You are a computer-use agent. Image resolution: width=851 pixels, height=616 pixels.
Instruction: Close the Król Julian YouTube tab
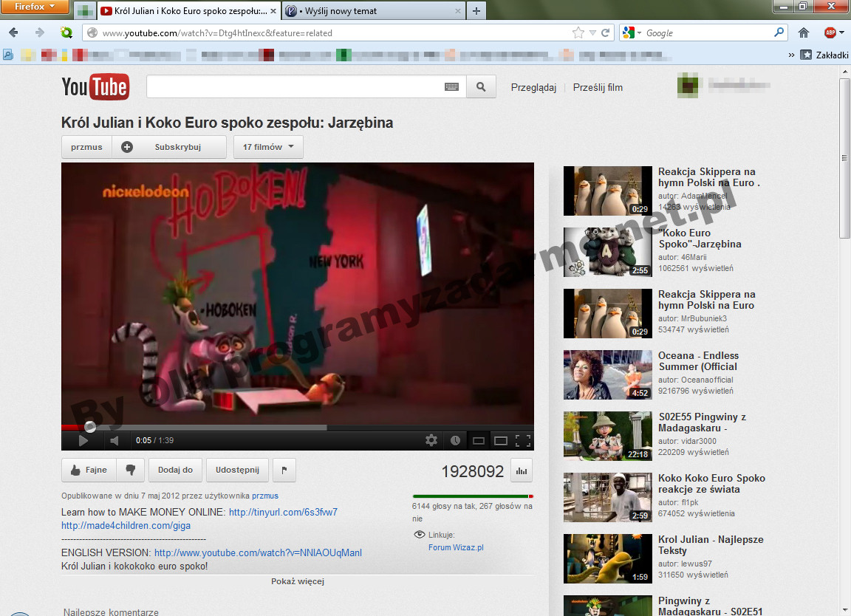tap(273, 11)
